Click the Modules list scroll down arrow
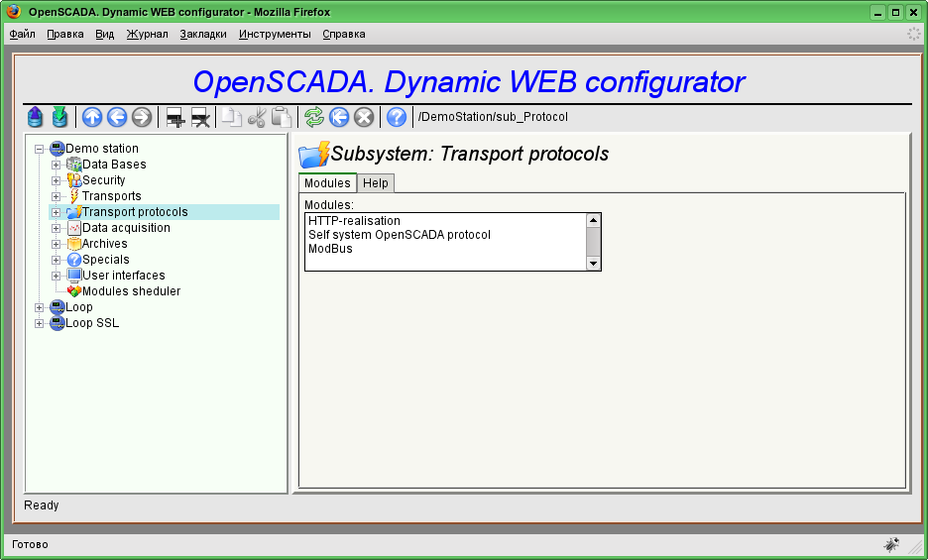This screenshot has height=560, width=928. 593,263
